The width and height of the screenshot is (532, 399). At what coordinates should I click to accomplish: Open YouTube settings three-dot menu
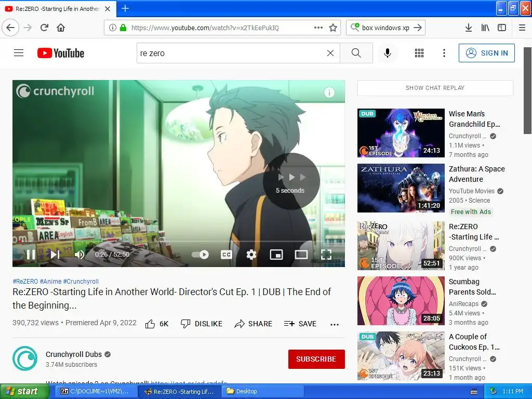click(444, 53)
